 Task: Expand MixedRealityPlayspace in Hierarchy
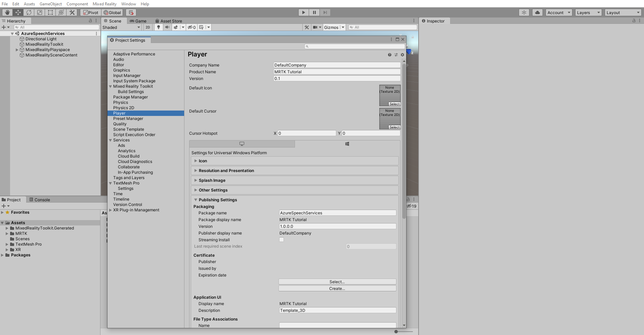click(17, 50)
